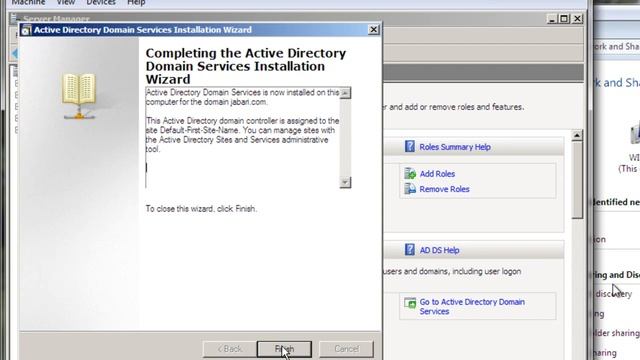Click the wizard title bar icon

[26, 30]
